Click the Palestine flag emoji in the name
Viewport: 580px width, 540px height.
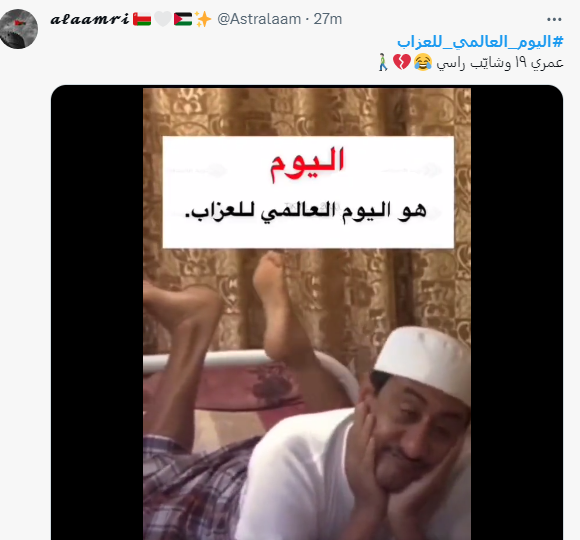[x=183, y=19]
